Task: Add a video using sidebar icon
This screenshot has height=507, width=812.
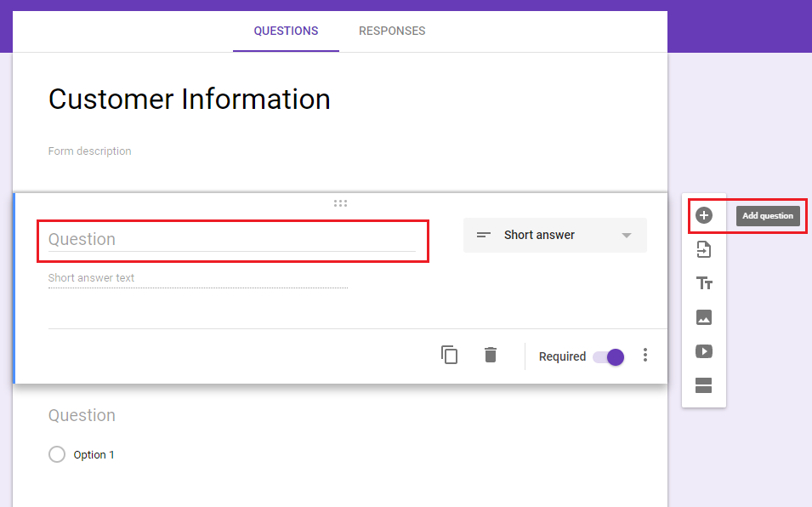Action: tap(704, 351)
